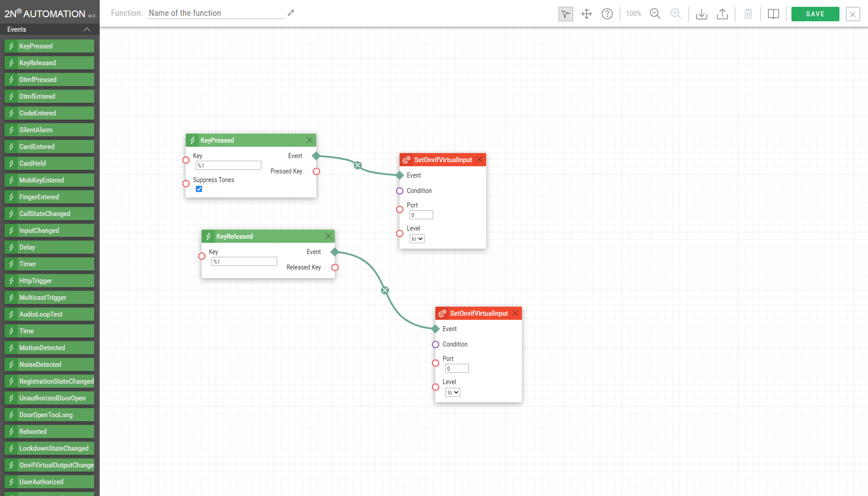Open the help question mark icon
868x496 pixels.
(x=607, y=14)
